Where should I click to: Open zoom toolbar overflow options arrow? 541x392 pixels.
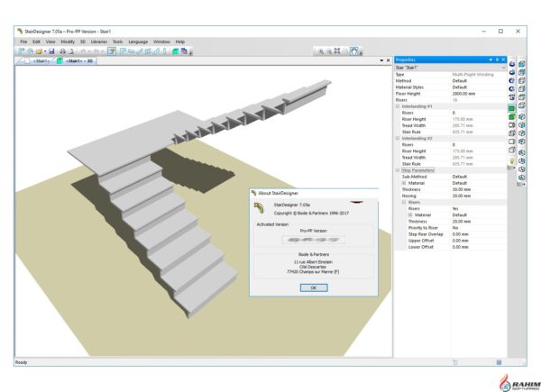[x=361, y=53]
